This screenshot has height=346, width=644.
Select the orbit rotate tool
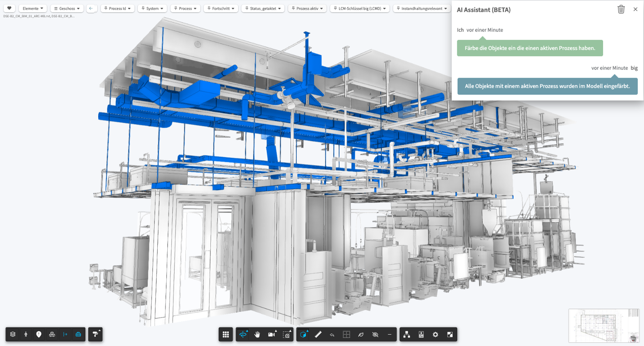pyautogui.click(x=243, y=335)
